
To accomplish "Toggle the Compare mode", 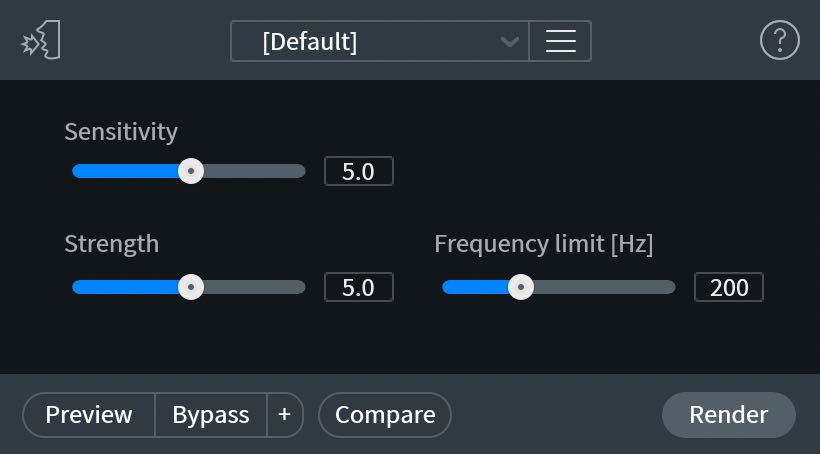I will pos(385,415).
